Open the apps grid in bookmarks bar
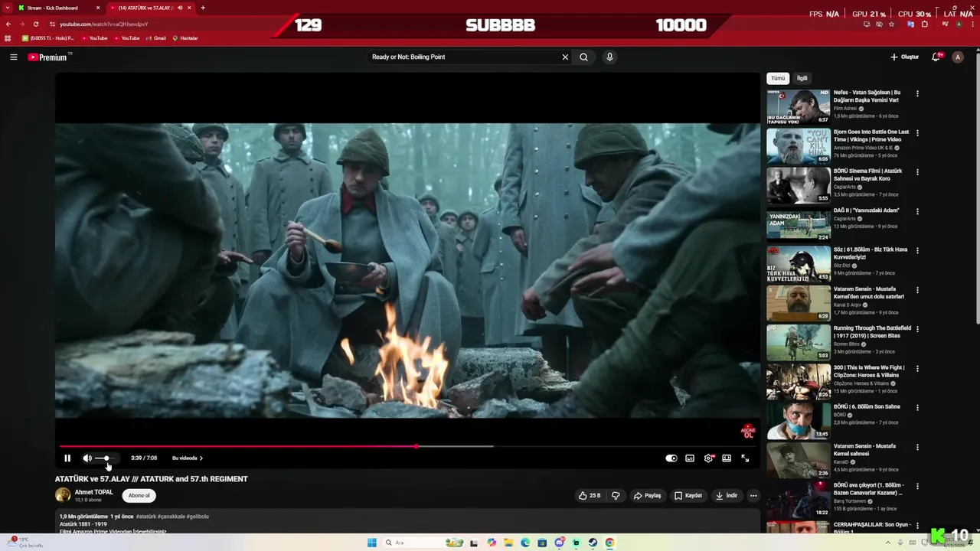980x551 pixels. coord(8,37)
